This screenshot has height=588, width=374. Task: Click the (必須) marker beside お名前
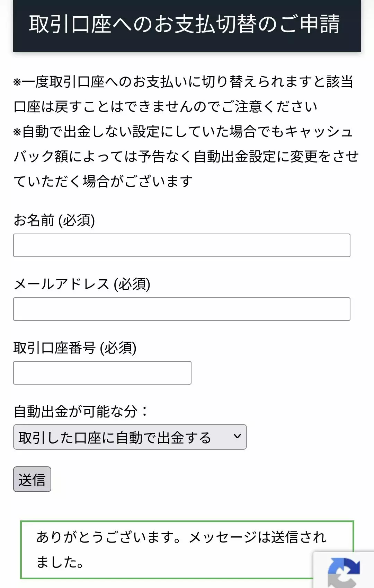pyautogui.click(x=77, y=220)
